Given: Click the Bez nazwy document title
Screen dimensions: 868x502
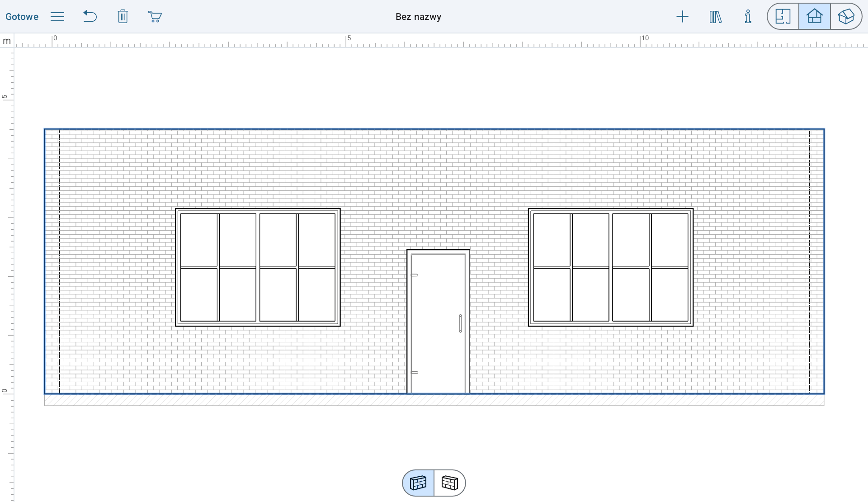Looking at the screenshot, I should coord(418,17).
